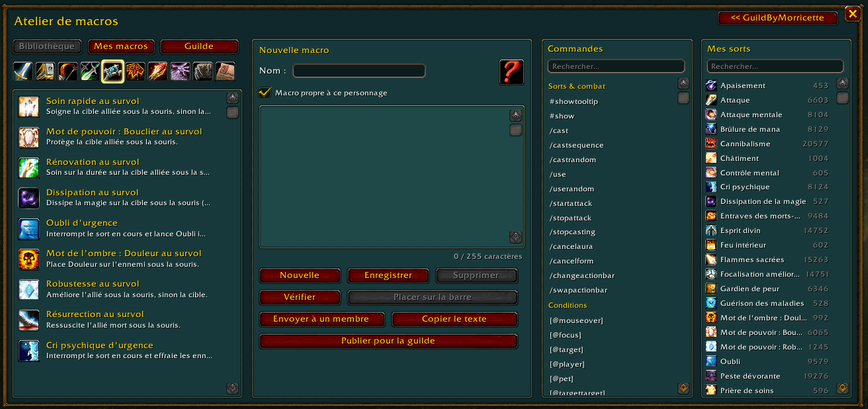Click the down arrow of the Commandes list

point(683,388)
